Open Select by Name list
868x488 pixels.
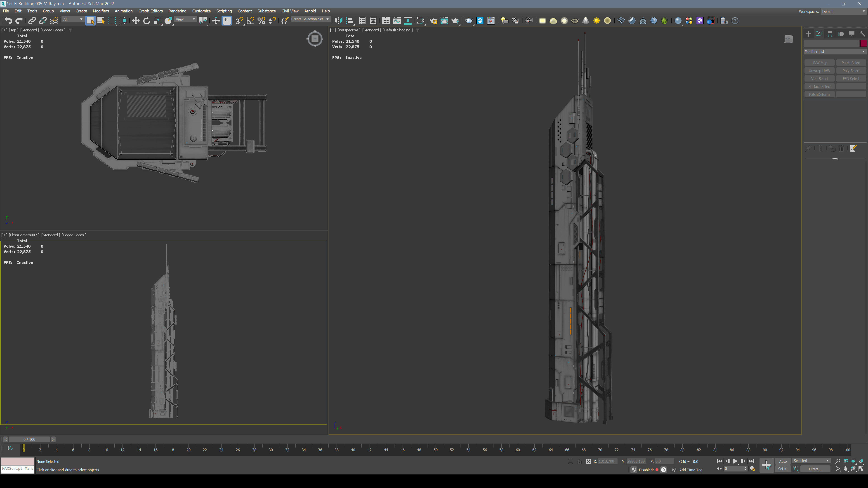[101, 21]
